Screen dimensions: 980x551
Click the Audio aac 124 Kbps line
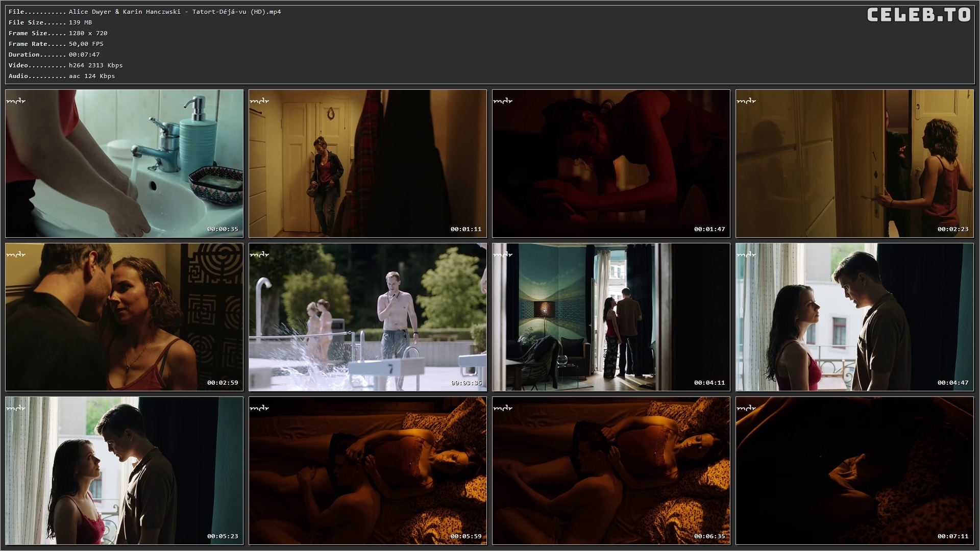click(x=61, y=76)
